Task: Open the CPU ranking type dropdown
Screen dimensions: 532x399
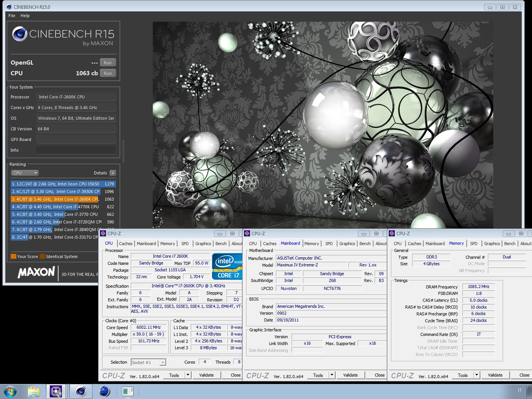Action: coord(25,173)
